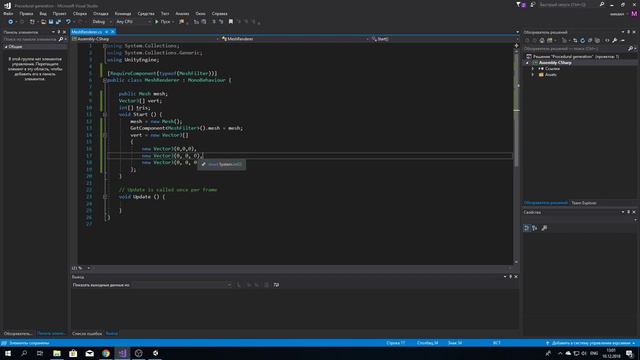Select the Assembly-CSharp project row
Image resolution: width=640 pixels, height=360 pixels.
pyautogui.click(x=580, y=63)
